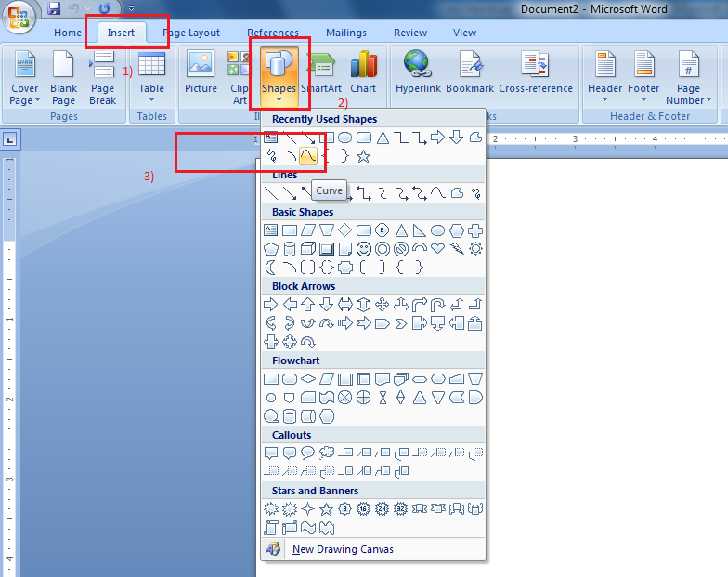Select the Smiley Face basic shape
Viewport: 728px width, 577px height.
tap(364, 249)
